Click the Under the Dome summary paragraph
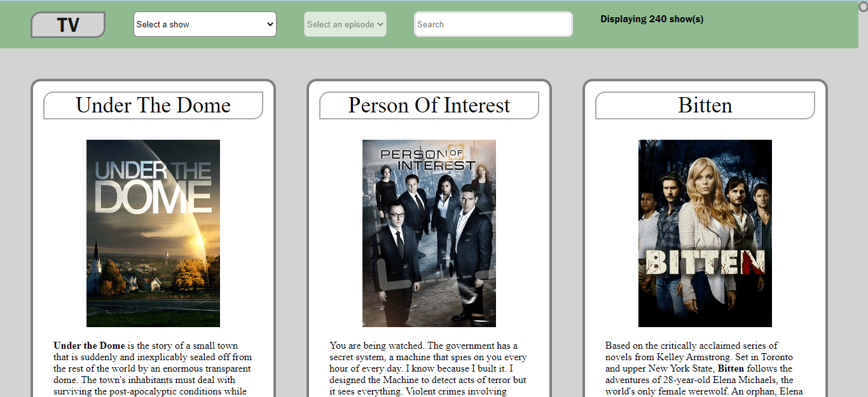 (x=153, y=368)
